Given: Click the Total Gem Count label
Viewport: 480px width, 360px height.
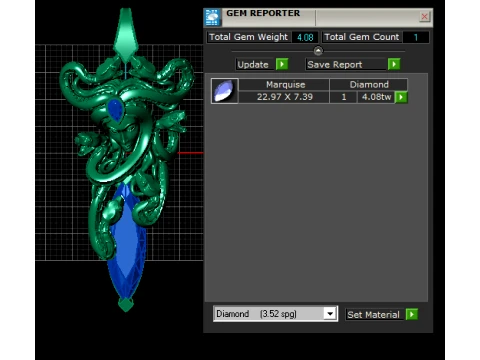Looking at the screenshot, I should 362,37.
